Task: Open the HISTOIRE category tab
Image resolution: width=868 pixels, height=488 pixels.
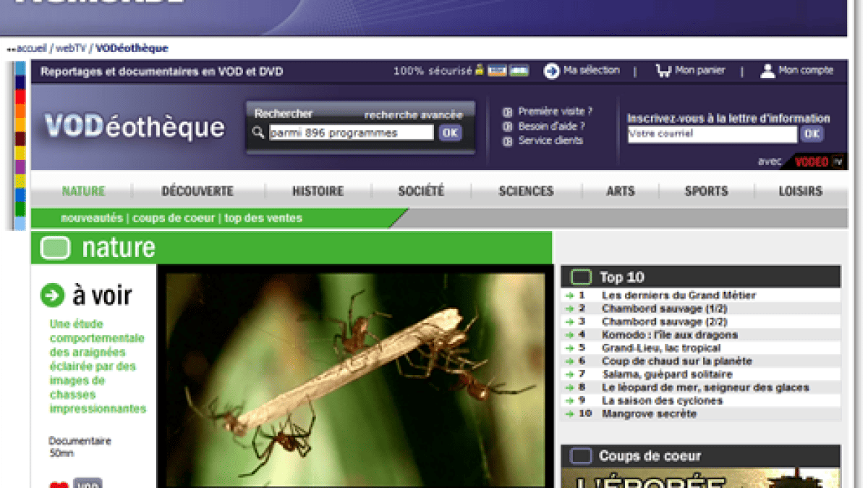Action: click(318, 191)
